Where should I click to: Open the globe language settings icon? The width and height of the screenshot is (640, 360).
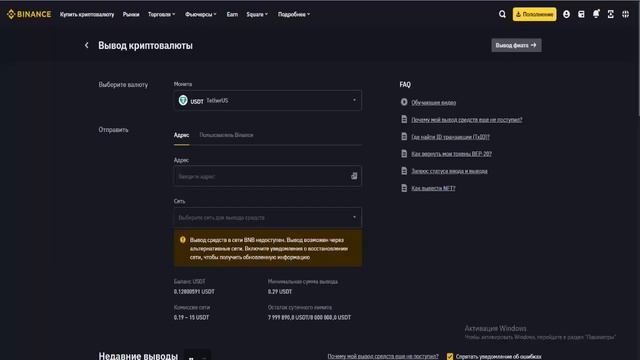(x=625, y=14)
